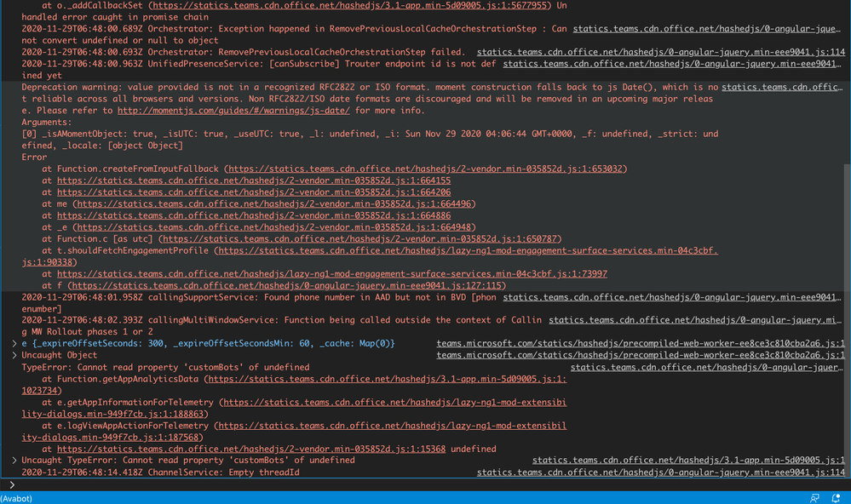851x504 pixels.
Task: Select 'TypeError: Cannot read property customBots' text
Action: click(x=165, y=367)
